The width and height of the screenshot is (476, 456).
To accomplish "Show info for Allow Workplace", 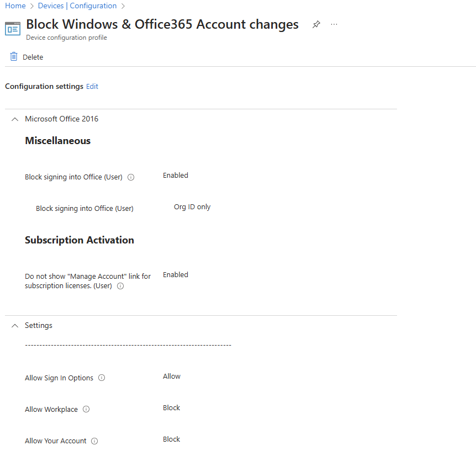I will pyautogui.click(x=86, y=409).
